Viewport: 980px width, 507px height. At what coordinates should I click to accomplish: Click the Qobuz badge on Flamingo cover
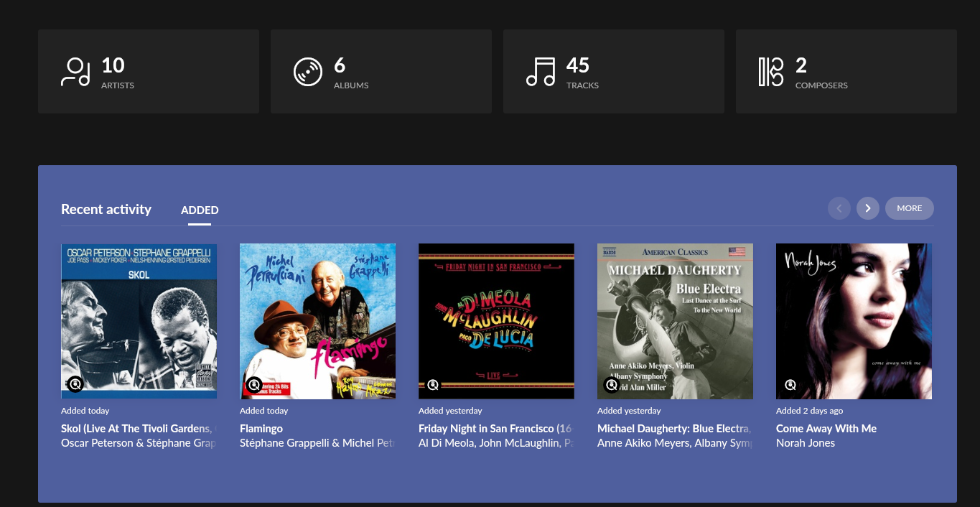(x=254, y=385)
